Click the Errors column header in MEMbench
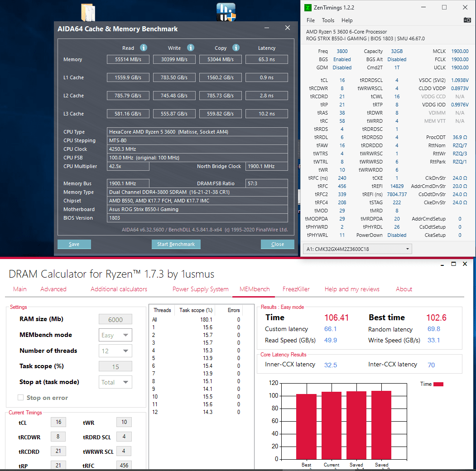 click(x=234, y=310)
